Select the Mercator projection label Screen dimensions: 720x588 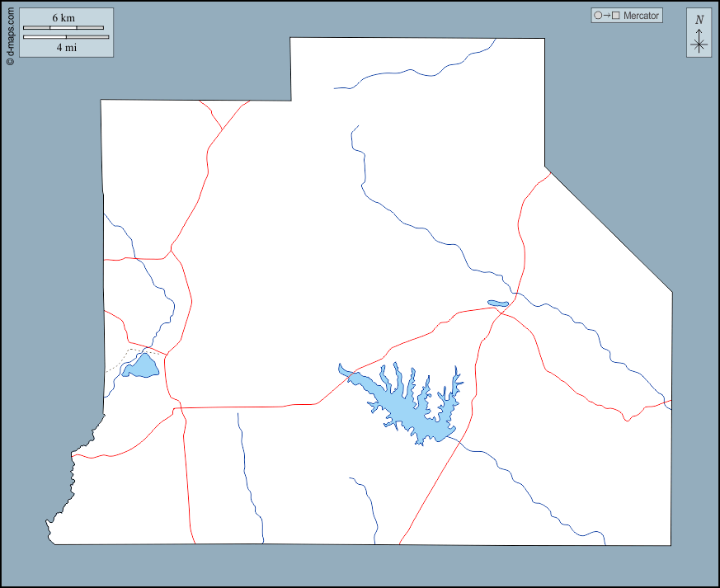click(641, 16)
